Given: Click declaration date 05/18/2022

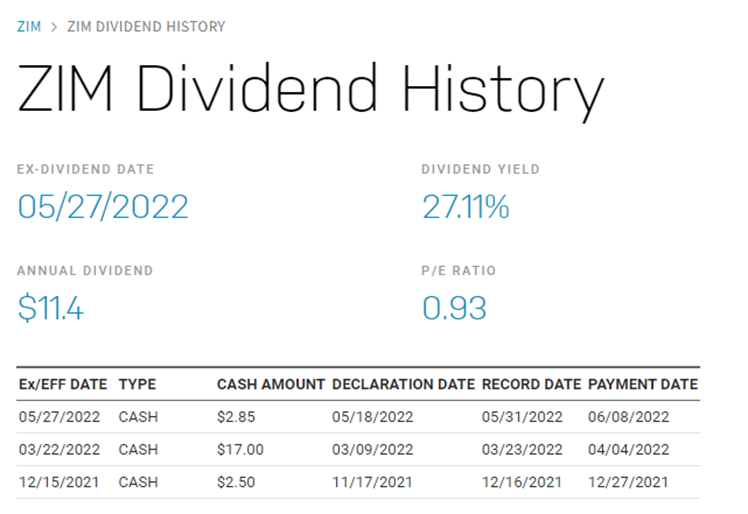Looking at the screenshot, I should (373, 417).
